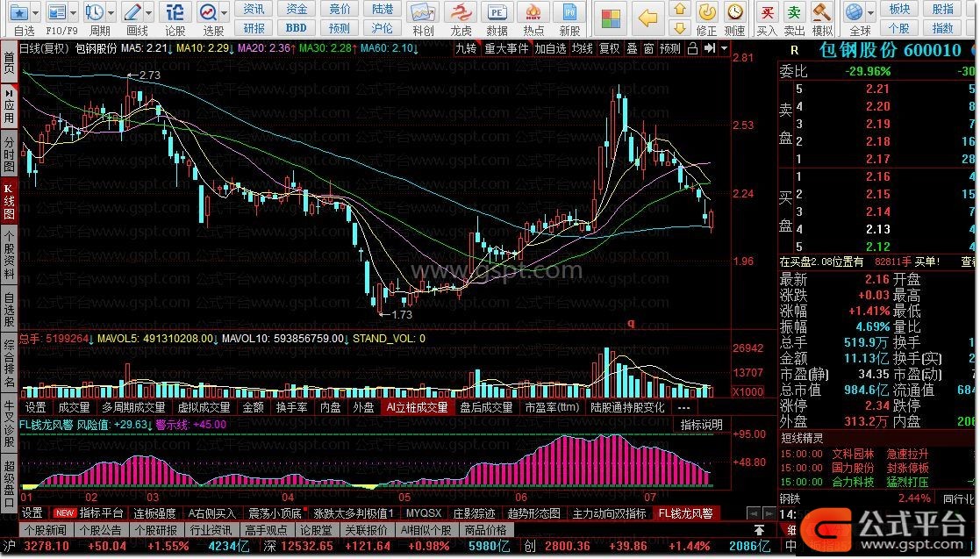Toggle the chart bar's 预测 forecast option

[670, 48]
